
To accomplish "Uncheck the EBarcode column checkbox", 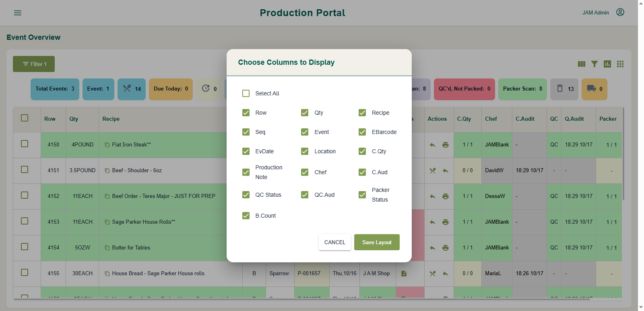I will (x=362, y=132).
